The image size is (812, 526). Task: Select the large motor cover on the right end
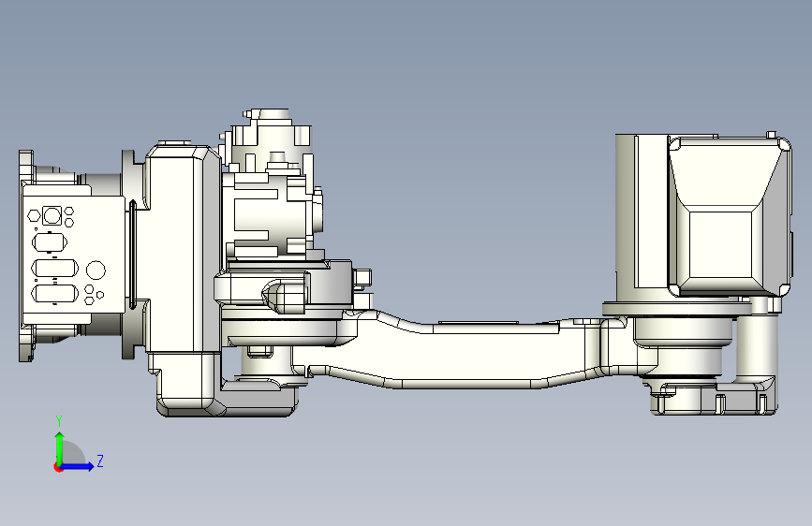click(x=730, y=216)
